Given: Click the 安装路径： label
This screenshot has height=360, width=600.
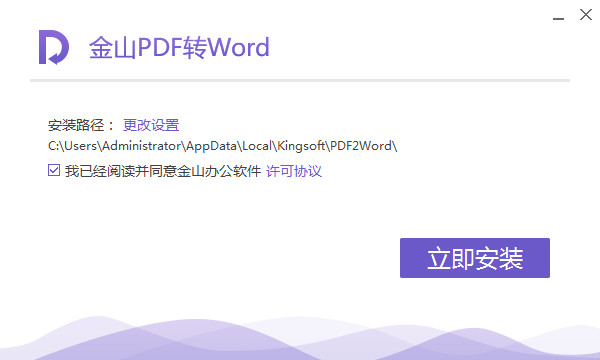Looking at the screenshot, I should click(81, 125).
